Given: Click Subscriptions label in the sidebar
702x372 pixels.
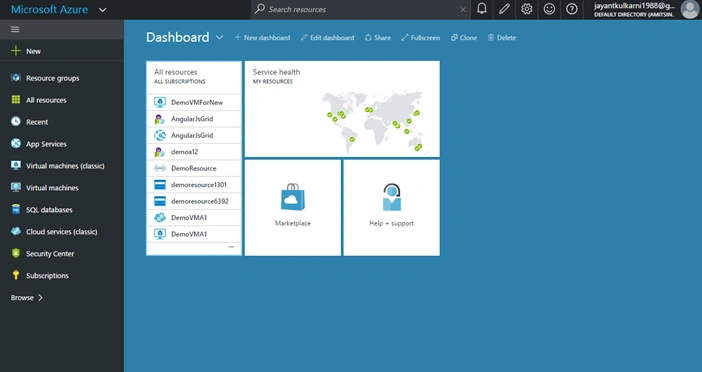Looking at the screenshot, I should point(47,275).
